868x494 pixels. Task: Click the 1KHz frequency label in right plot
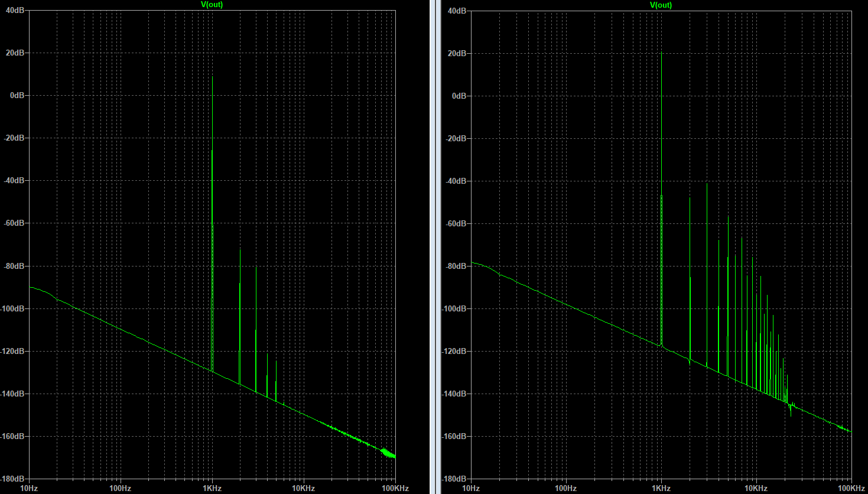pos(661,488)
